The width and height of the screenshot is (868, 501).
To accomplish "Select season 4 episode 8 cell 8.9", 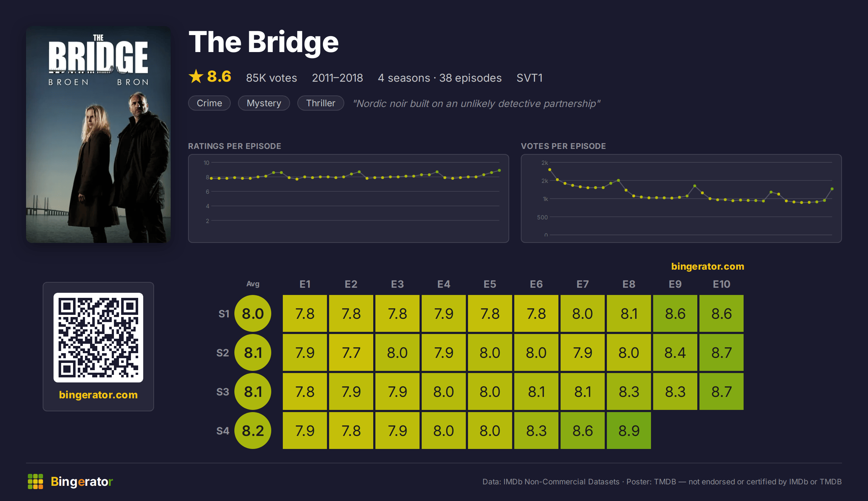I will pos(629,431).
